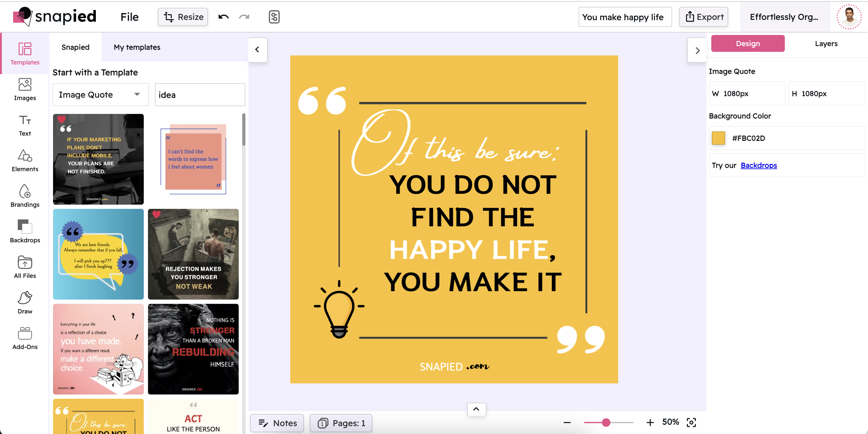The width and height of the screenshot is (868, 434).
Task: Choose the 'I can't find the words' template
Action: point(193,159)
